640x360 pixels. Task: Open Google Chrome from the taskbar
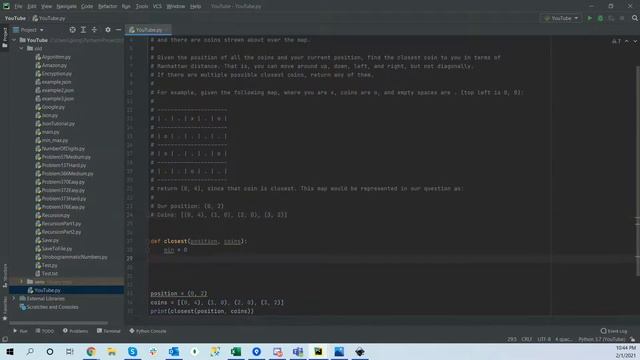coord(91,351)
